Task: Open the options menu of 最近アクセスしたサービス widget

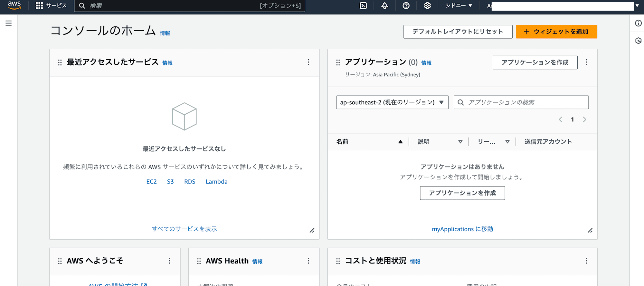Action: click(x=308, y=62)
